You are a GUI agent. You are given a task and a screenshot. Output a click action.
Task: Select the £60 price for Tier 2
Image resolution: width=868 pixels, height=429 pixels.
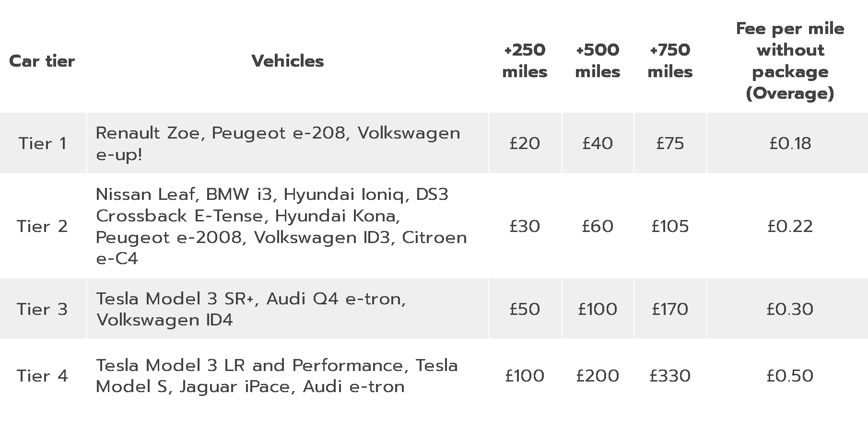(x=598, y=226)
